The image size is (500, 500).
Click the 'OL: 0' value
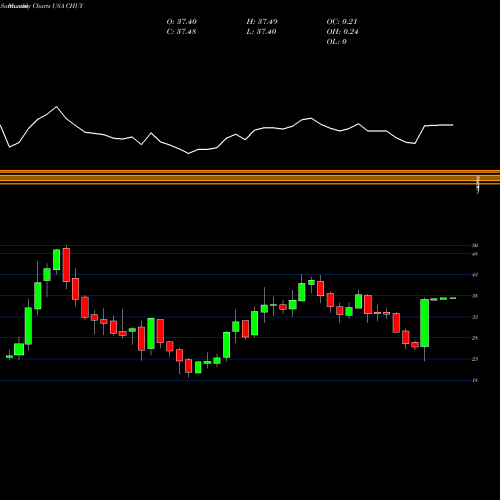[336, 42]
